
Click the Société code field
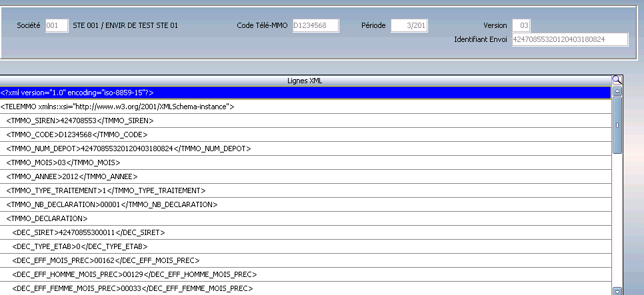tap(57, 25)
